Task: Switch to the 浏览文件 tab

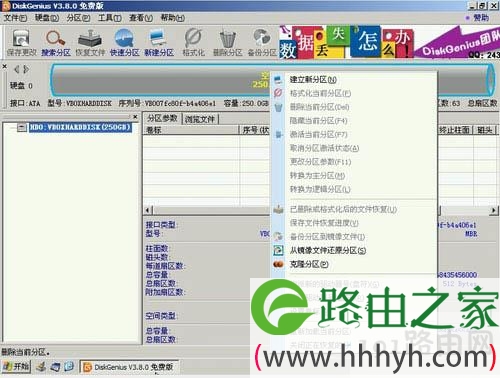Action: (x=199, y=119)
